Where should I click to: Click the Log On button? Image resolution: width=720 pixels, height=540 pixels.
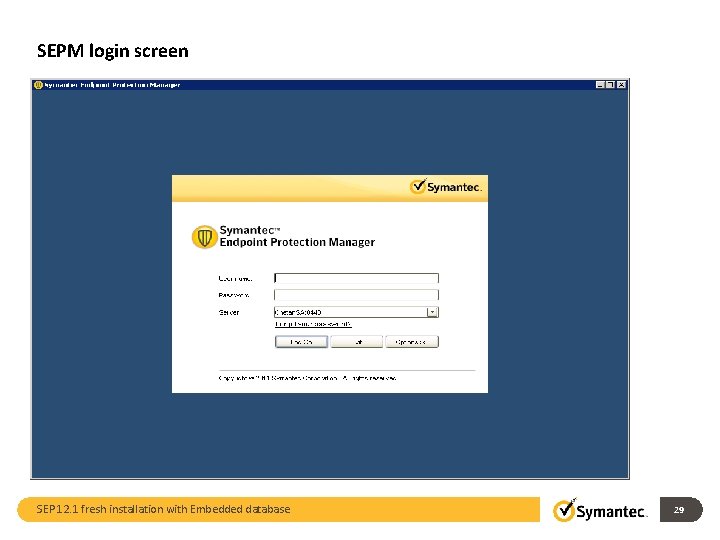pos(301,342)
